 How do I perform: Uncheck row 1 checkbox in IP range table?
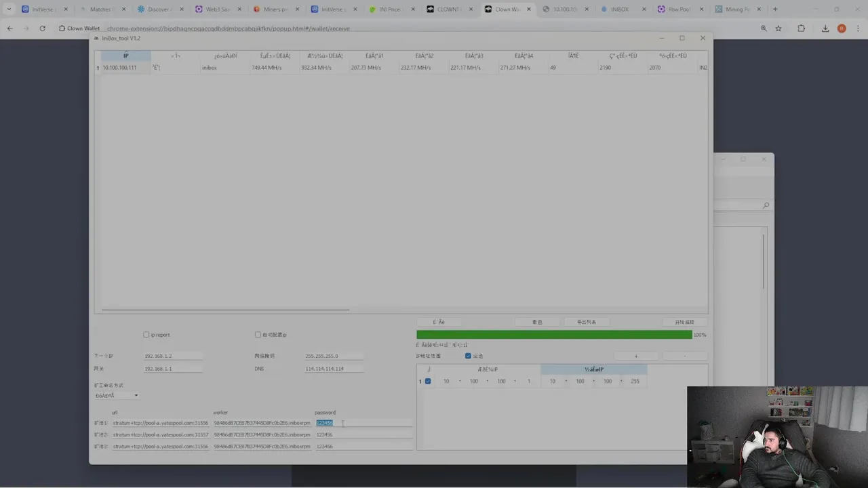(x=428, y=381)
